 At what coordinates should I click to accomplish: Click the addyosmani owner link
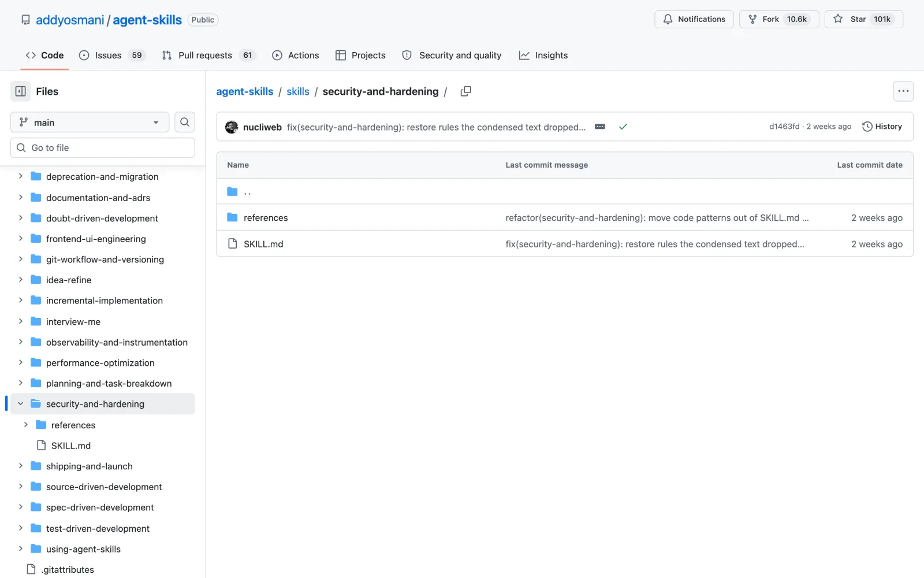point(70,20)
